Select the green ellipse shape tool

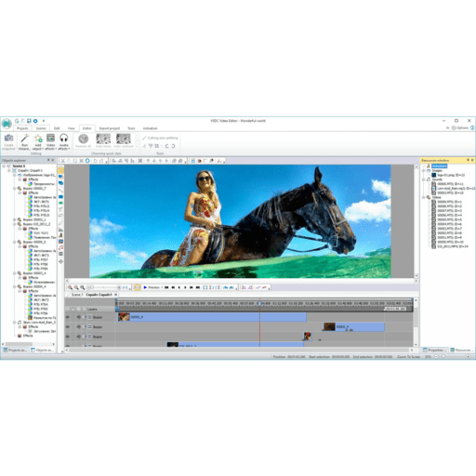(x=61, y=203)
